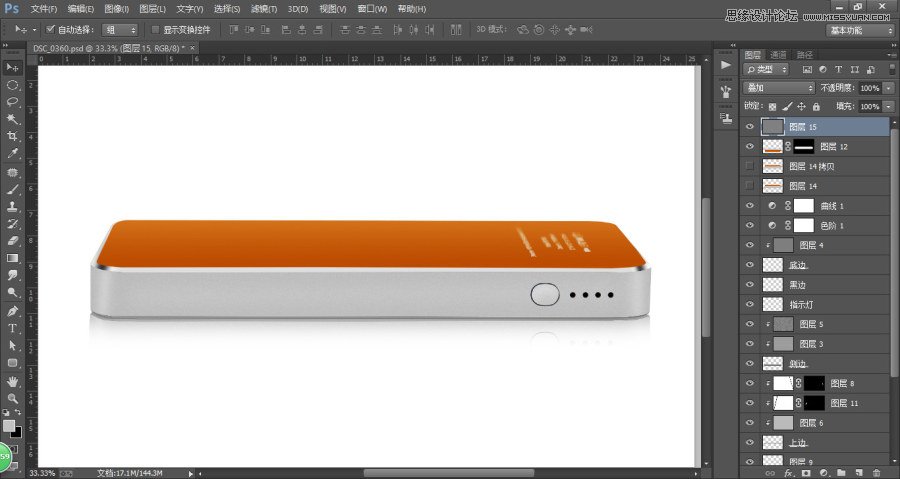Choose the Eyedropper tool
900x479 pixels.
12,154
